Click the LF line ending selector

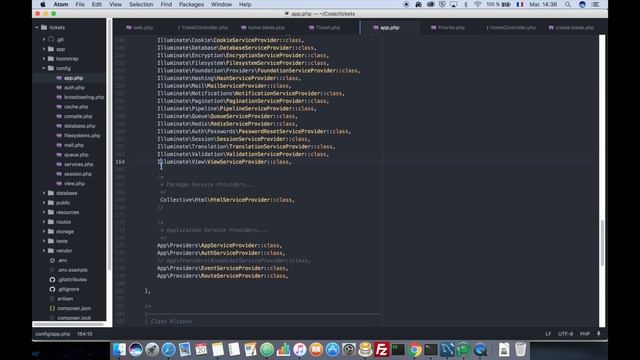pyautogui.click(x=548, y=334)
